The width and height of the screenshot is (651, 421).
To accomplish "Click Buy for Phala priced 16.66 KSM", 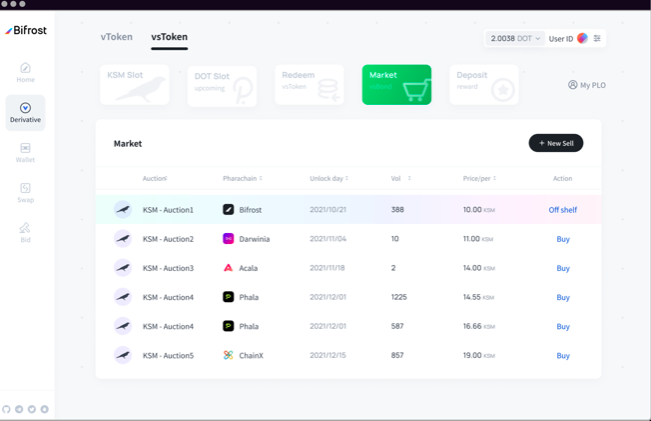I will coord(563,326).
